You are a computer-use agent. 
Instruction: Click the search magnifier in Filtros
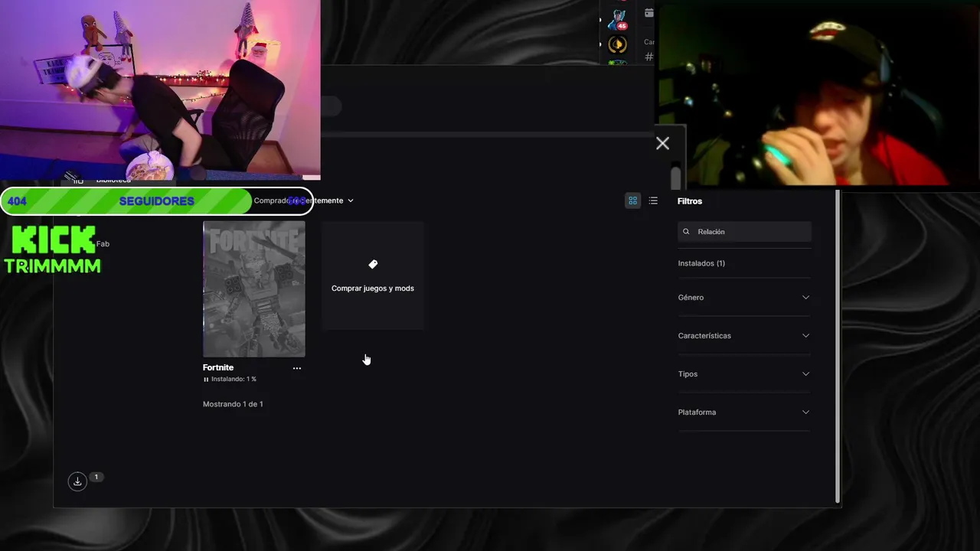(x=686, y=231)
